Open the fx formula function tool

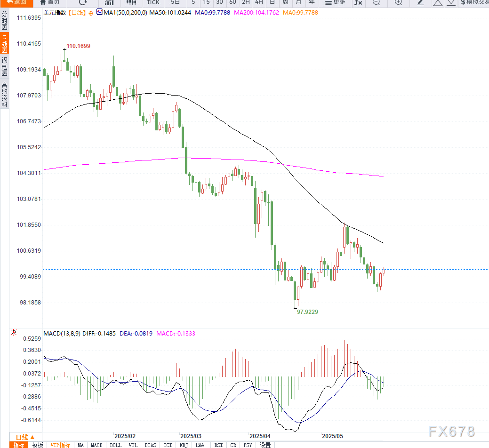358,2
